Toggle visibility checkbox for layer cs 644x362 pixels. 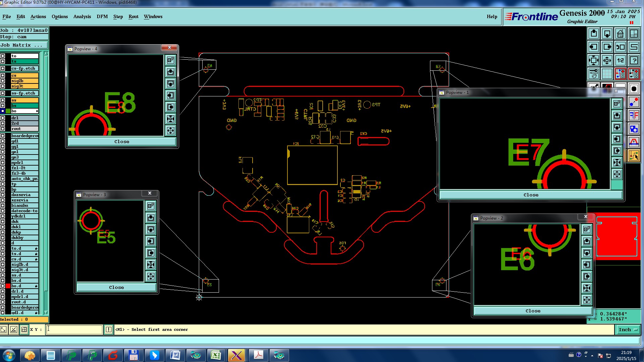point(3,75)
